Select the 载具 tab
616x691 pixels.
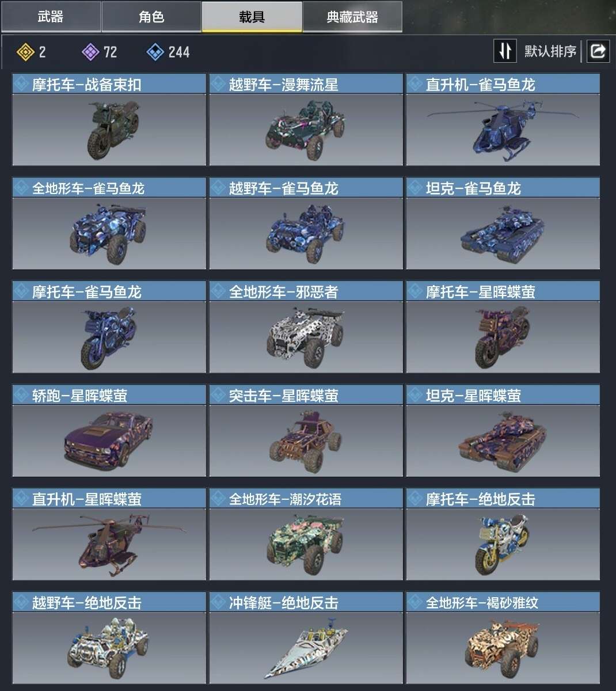click(x=252, y=17)
